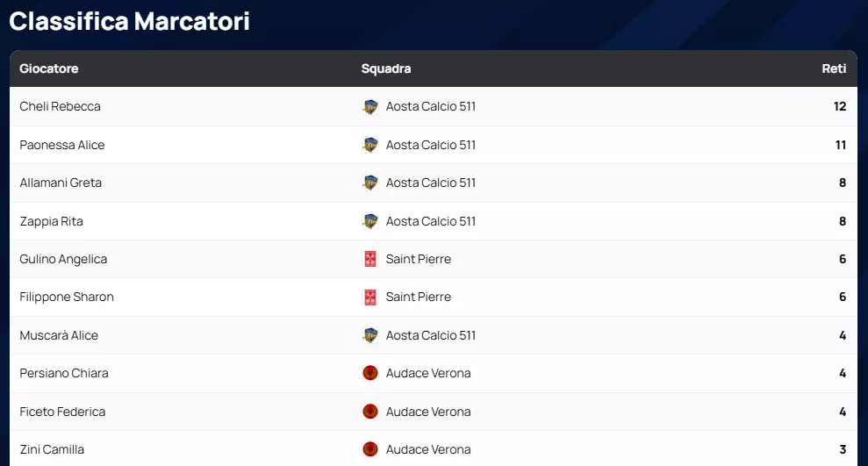
Task: Click Filippone Sharon player name
Action: point(67,298)
